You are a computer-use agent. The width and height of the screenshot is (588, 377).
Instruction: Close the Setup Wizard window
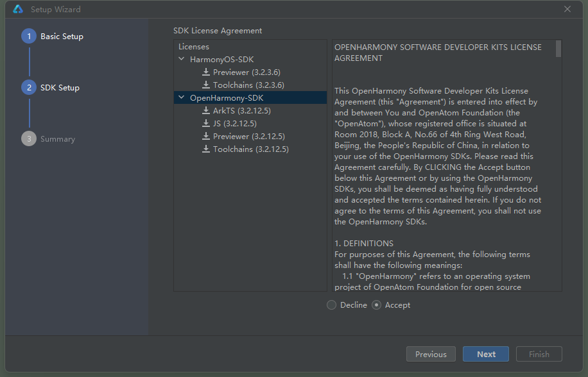click(x=567, y=10)
